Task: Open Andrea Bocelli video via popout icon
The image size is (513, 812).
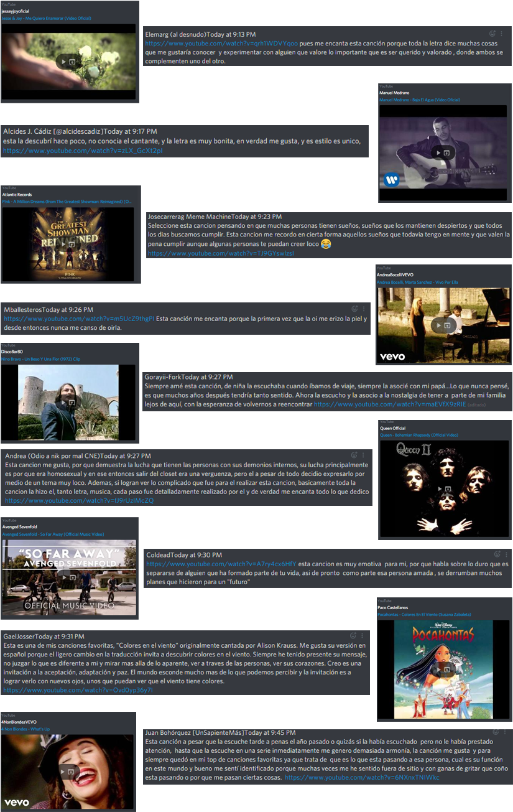Action: coord(446,325)
